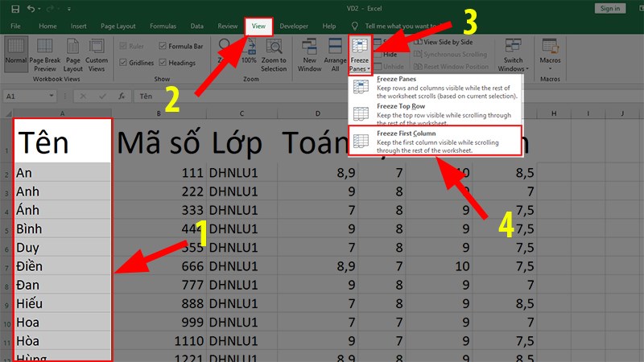Image resolution: width=644 pixels, height=362 pixels.
Task: Click the Sign in button
Action: (x=610, y=8)
